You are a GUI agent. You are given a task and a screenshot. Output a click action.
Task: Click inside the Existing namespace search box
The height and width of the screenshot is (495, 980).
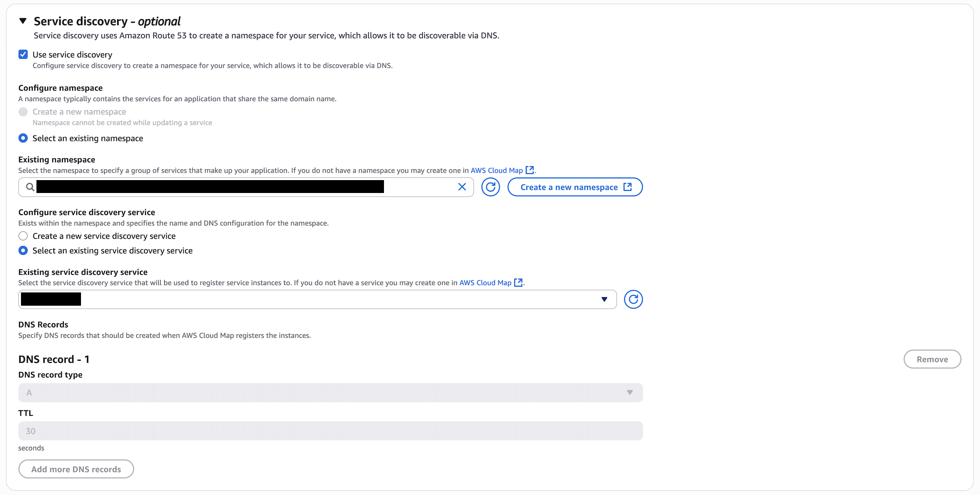point(246,187)
